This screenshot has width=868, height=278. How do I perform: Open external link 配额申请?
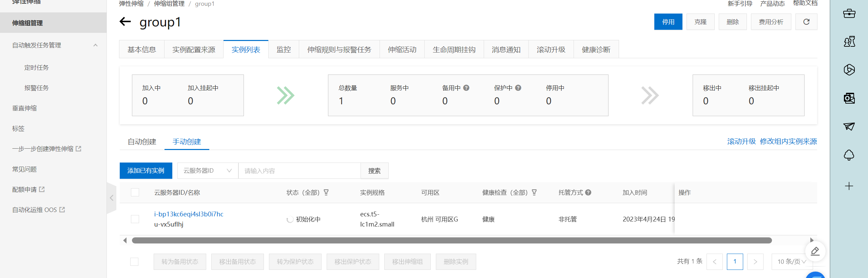(x=28, y=189)
